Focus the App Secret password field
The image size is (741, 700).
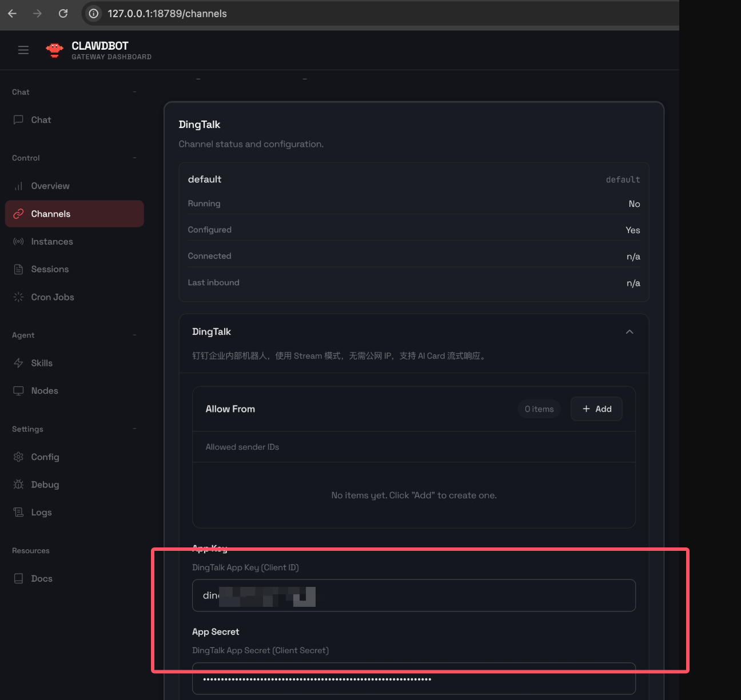coord(414,679)
